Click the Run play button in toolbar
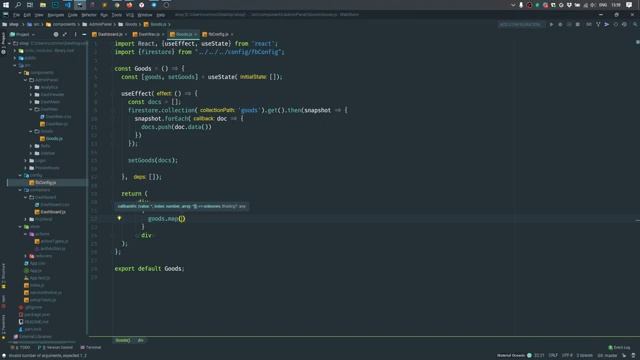The image size is (640, 360). point(551,24)
